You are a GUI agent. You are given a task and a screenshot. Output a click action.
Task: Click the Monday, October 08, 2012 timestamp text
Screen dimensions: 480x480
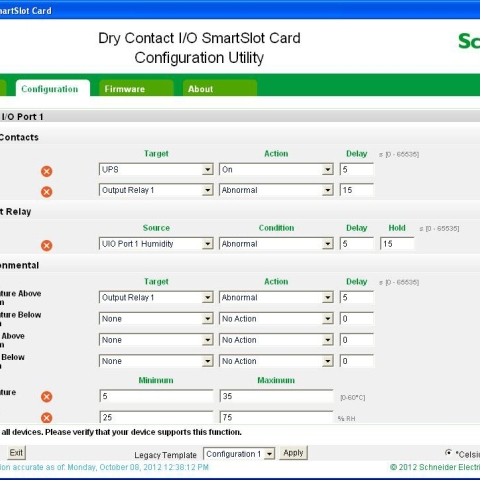click(x=138, y=467)
